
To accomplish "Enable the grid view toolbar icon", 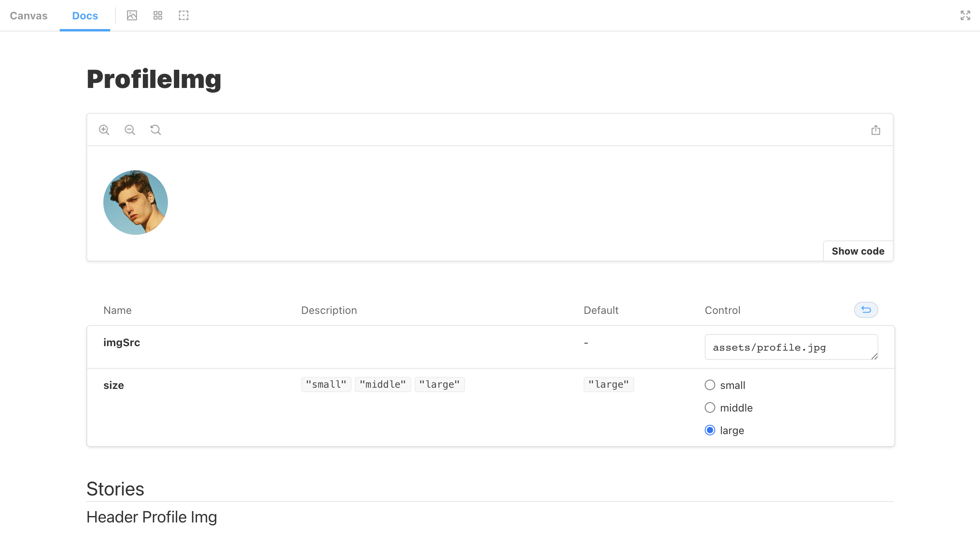I will coord(158,15).
